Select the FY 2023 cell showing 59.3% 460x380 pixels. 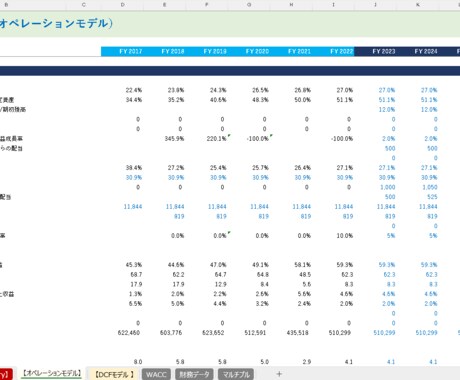pyautogui.click(x=387, y=265)
